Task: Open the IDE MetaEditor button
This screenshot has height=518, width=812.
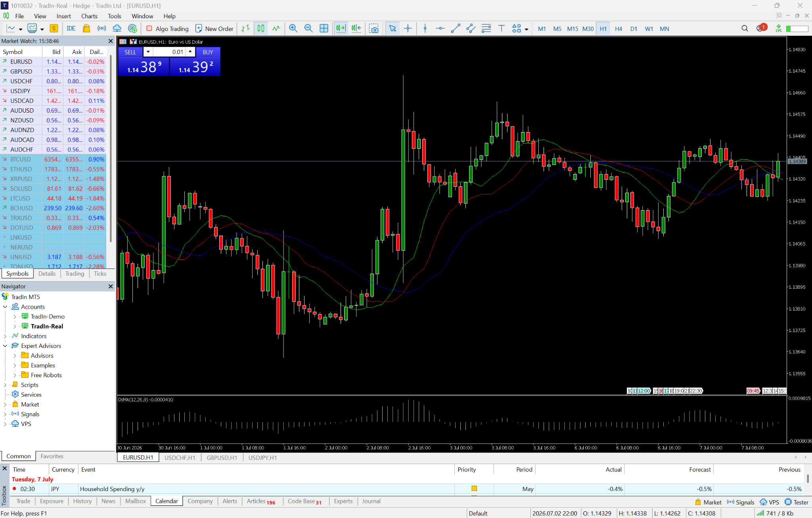Action: tap(71, 29)
